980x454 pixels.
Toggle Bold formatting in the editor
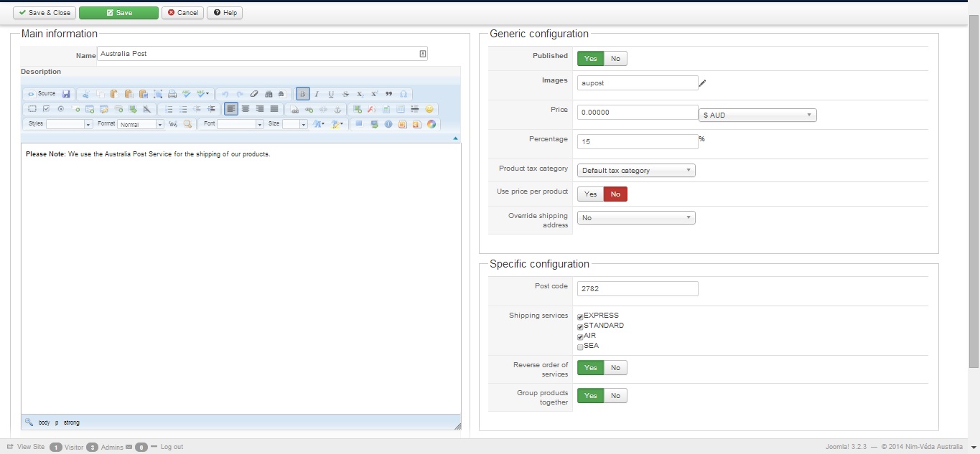(x=303, y=94)
